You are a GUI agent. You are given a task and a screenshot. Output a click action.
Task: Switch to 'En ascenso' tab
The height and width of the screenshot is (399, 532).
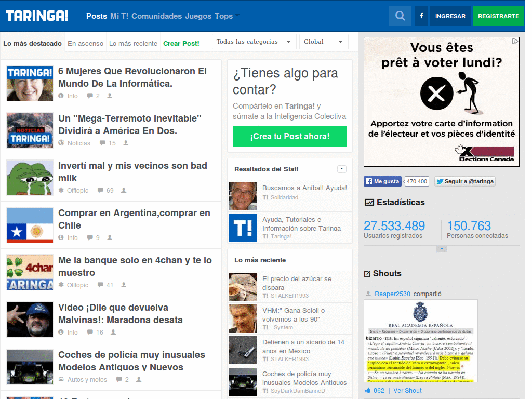click(x=86, y=44)
